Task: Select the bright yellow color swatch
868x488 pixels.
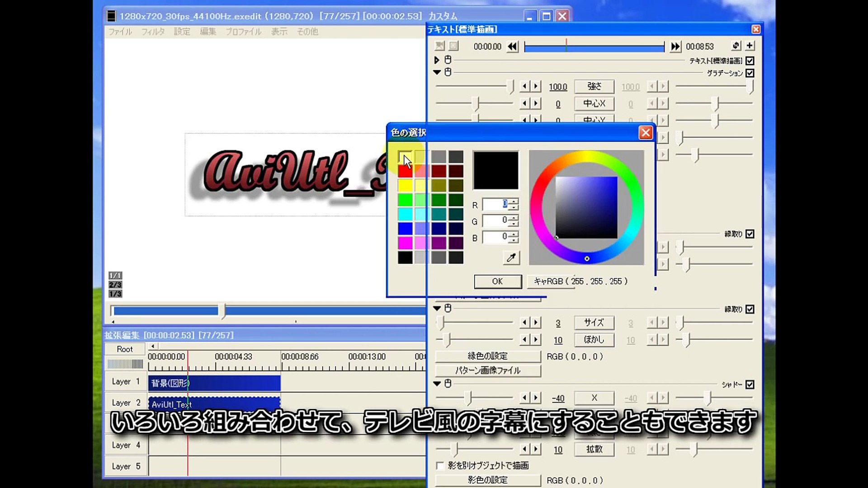Action: (405, 185)
